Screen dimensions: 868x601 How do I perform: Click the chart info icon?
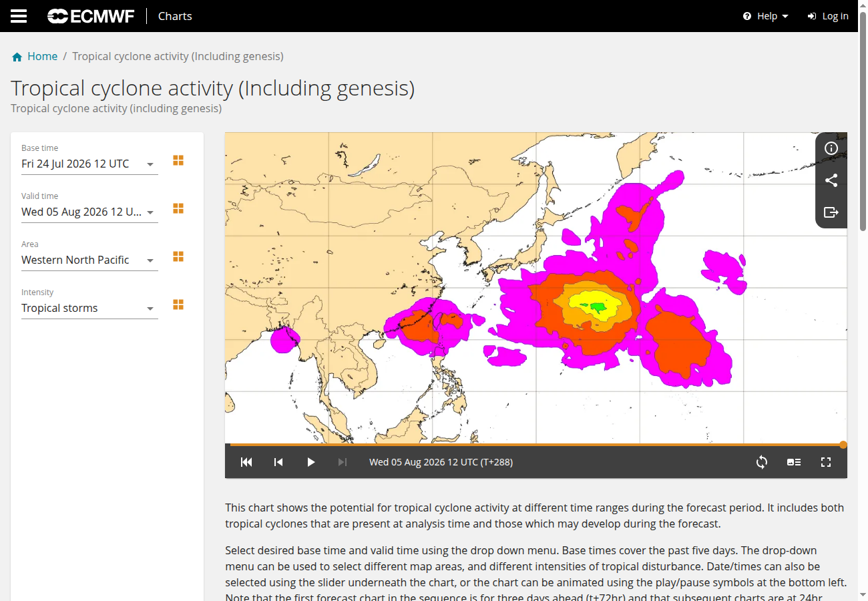[x=831, y=148]
